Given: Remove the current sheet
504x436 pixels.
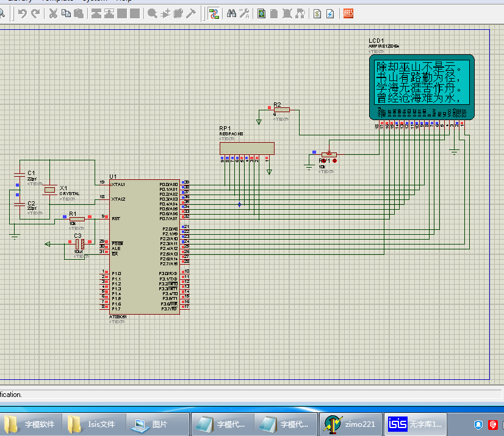Looking at the screenshot, I should point(287,13).
